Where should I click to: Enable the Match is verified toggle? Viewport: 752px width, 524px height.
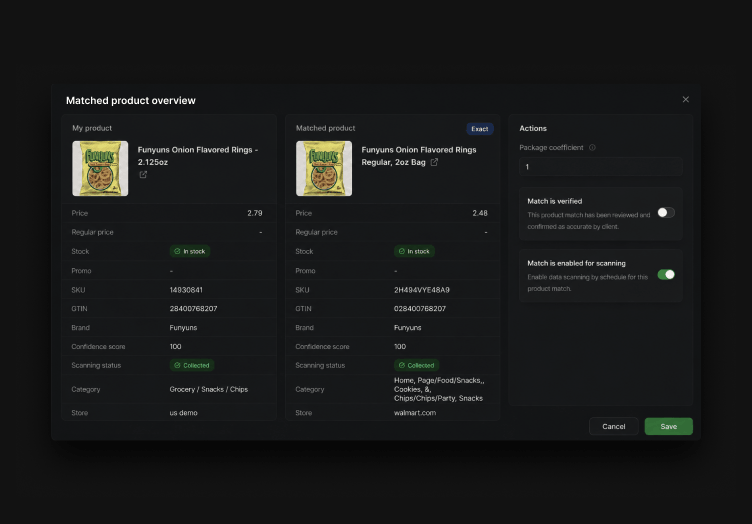[x=666, y=212]
